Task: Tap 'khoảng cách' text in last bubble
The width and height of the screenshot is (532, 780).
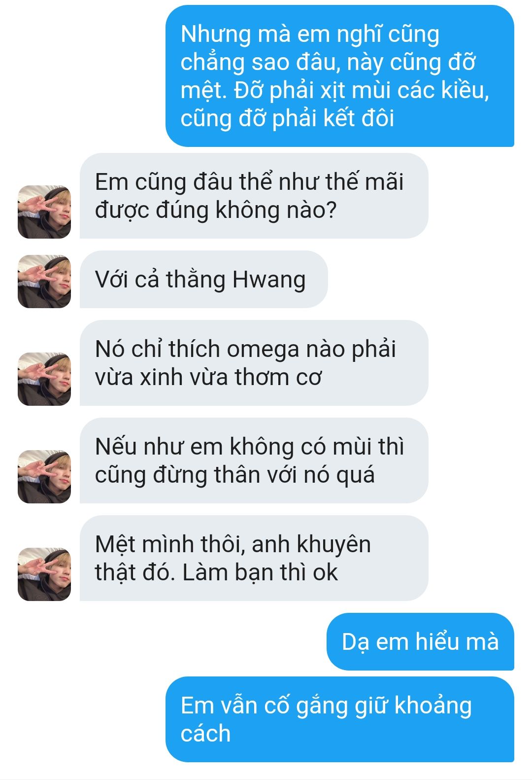Action: [x=326, y=719]
